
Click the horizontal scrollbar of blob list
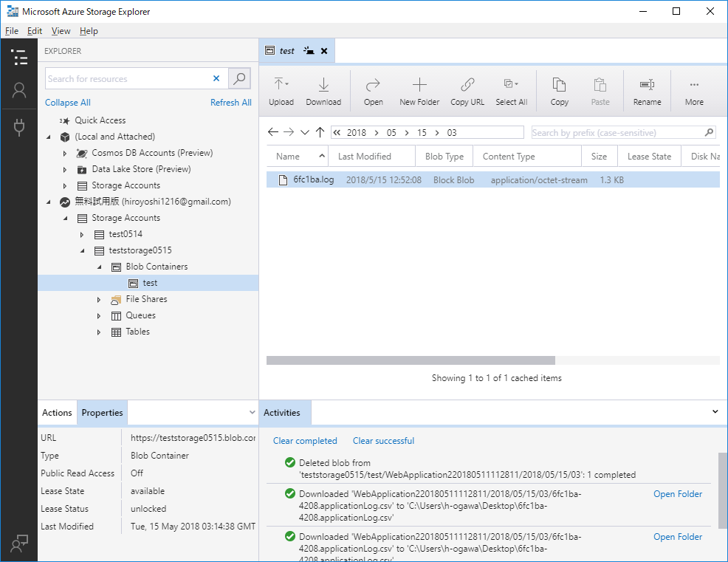pos(411,360)
